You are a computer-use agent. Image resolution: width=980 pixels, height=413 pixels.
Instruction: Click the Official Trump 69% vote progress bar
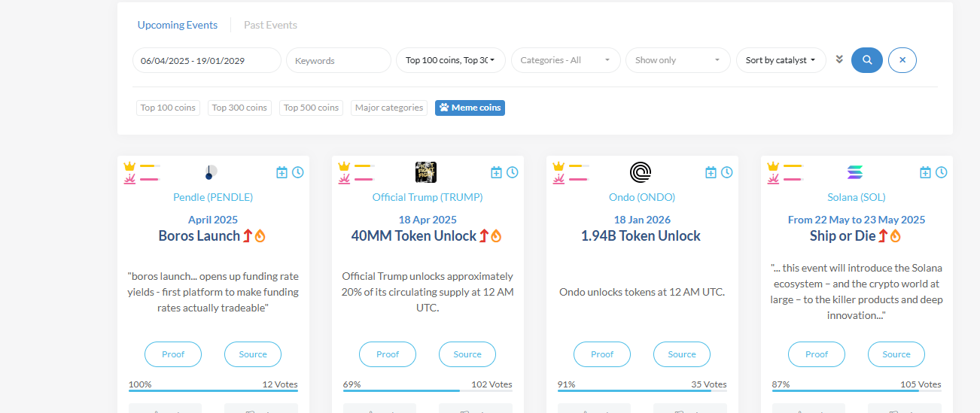[x=428, y=390]
